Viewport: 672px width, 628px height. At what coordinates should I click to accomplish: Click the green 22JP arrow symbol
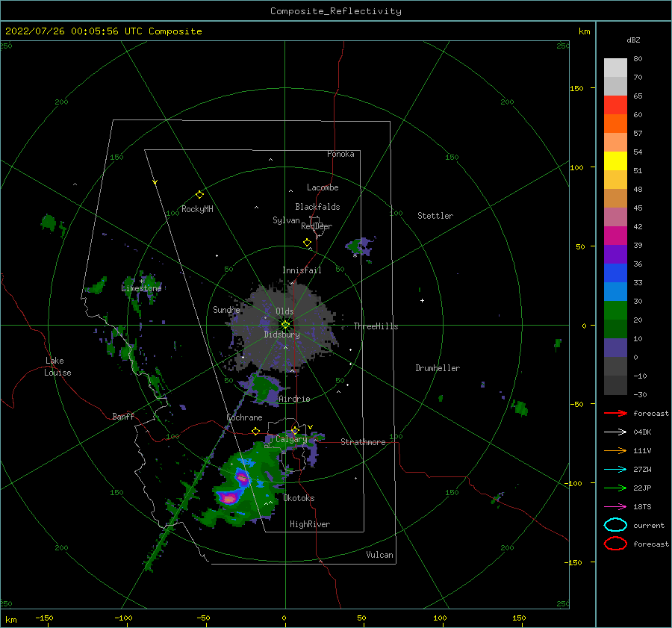coord(615,488)
